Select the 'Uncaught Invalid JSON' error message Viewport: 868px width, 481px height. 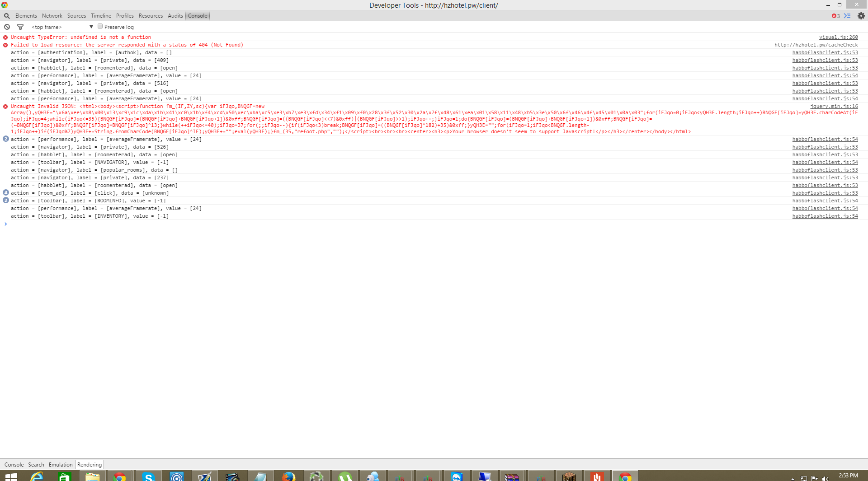pyautogui.click(x=434, y=119)
